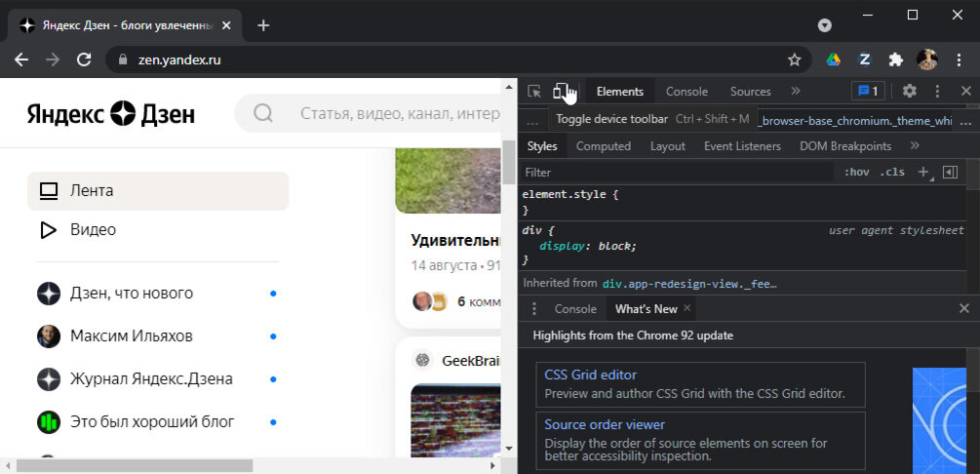Screen dimensions: 980x474
Task: Show more DevTools main tabs
Action: (795, 92)
